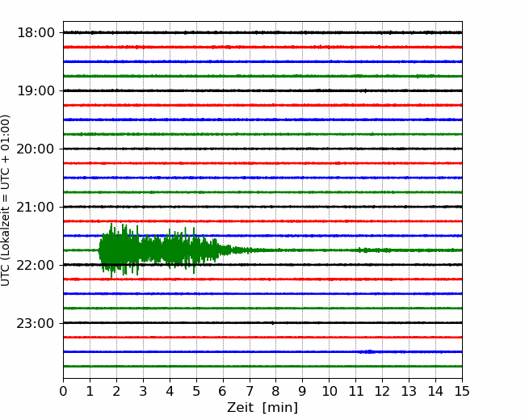Image resolution: width=525 pixels, height=420 pixels.
Task: Click the x-axis tick label 13
Action: [409, 391]
